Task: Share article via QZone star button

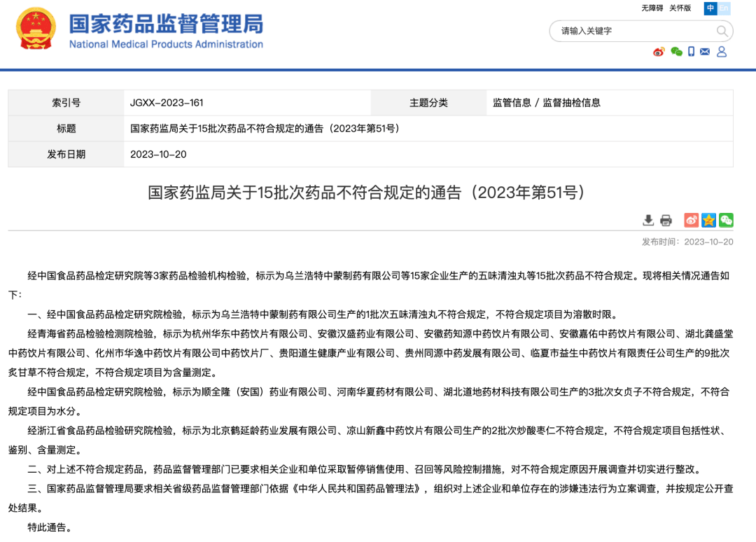Action: click(x=708, y=221)
